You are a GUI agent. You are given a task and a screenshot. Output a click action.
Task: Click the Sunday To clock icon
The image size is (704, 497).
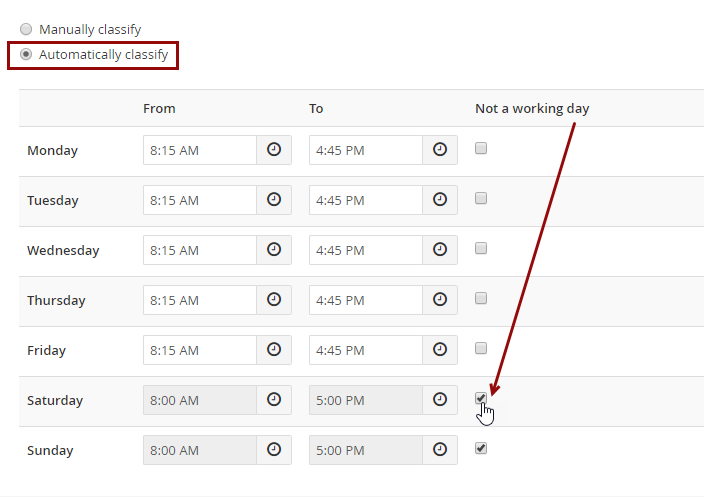pyautogui.click(x=440, y=449)
